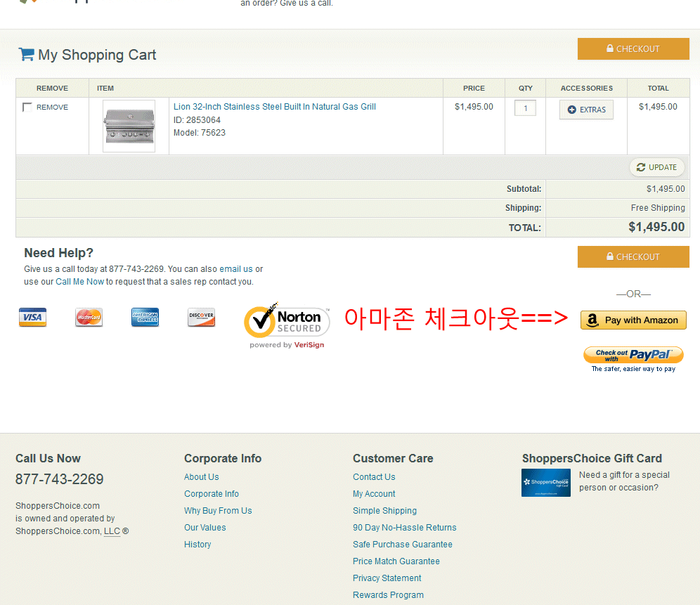The image size is (700, 605).
Task: Choose Check out with PayPal
Action: [633, 356]
